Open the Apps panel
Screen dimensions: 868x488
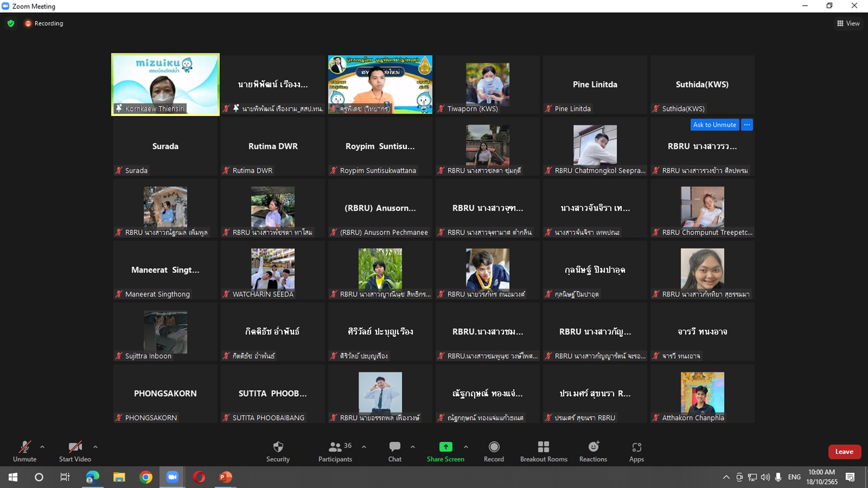(636, 451)
